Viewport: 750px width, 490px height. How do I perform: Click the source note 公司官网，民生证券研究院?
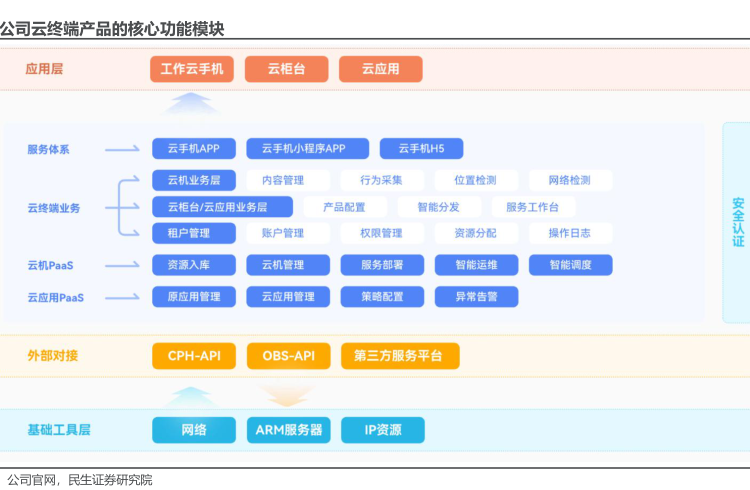coord(79,480)
